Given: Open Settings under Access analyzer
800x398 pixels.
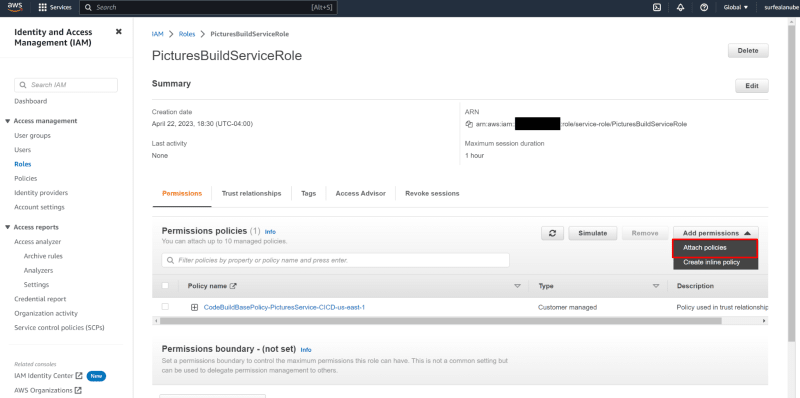Looking at the screenshot, I should click(36, 285).
